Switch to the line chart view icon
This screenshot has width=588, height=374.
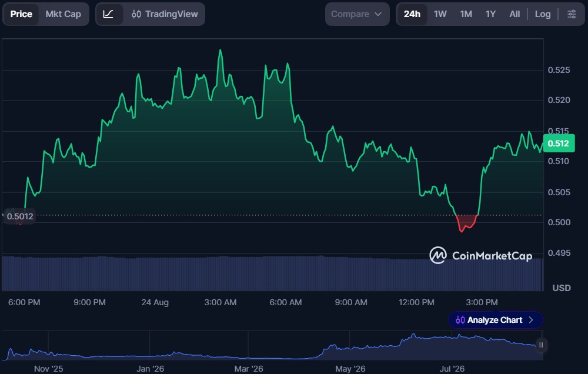[108, 14]
